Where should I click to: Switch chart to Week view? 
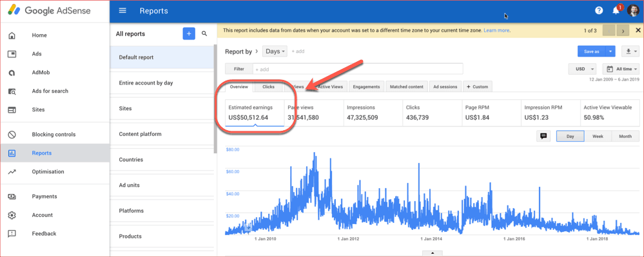pyautogui.click(x=598, y=137)
